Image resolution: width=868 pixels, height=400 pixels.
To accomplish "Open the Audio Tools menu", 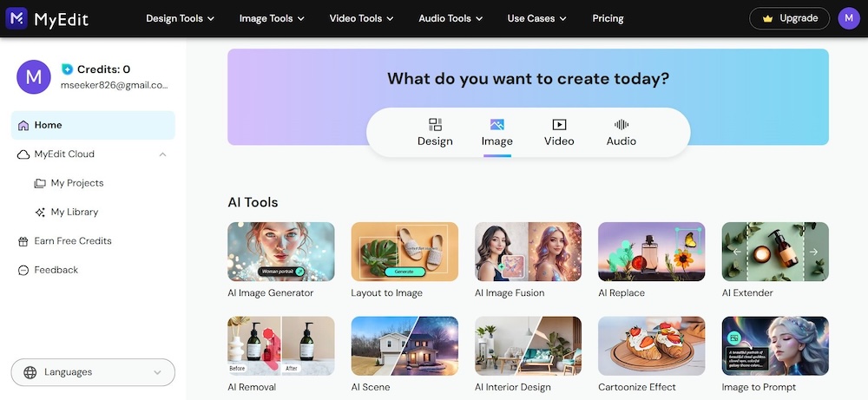I will pyautogui.click(x=450, y=18).
